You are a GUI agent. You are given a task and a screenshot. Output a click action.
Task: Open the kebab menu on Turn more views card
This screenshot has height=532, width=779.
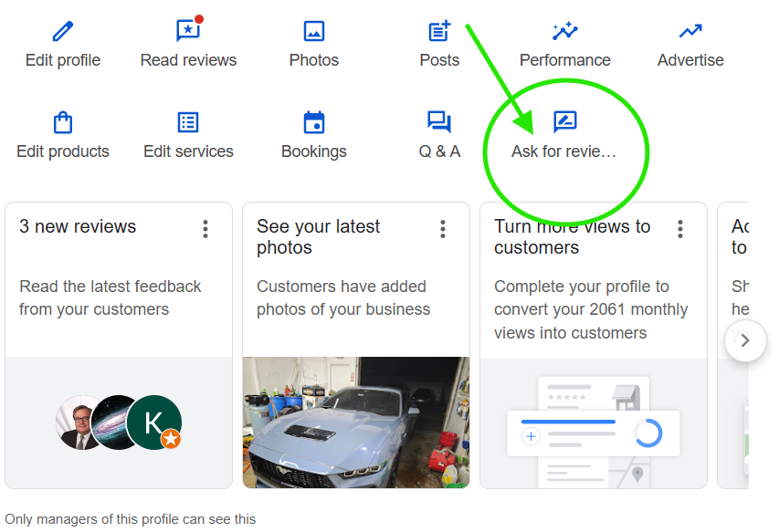point(680,229)
